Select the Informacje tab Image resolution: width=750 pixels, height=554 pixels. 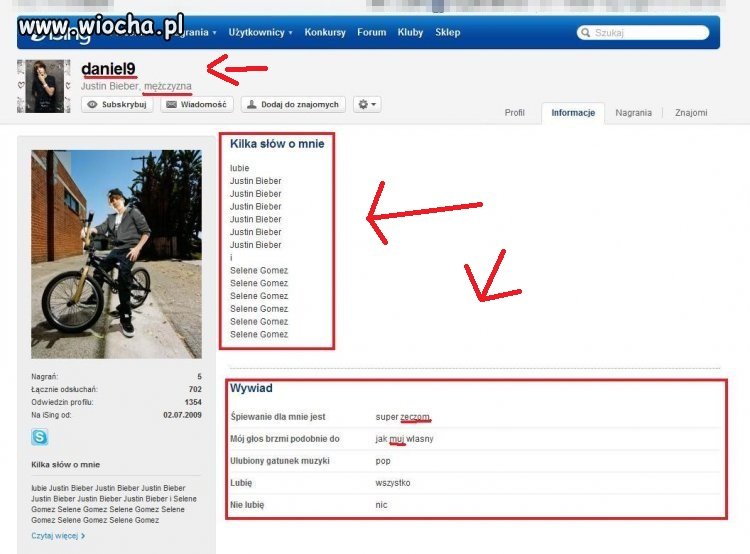tap(573, 113)
